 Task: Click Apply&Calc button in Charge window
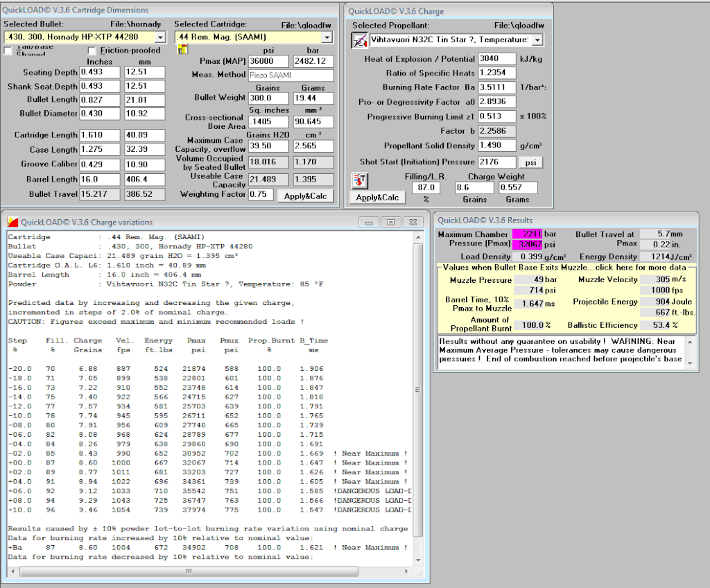click(377, 198)
